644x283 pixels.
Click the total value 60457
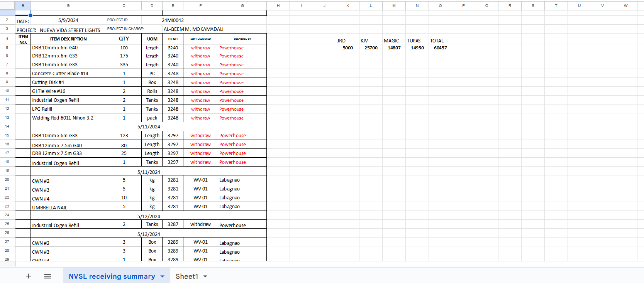[441, 48]
